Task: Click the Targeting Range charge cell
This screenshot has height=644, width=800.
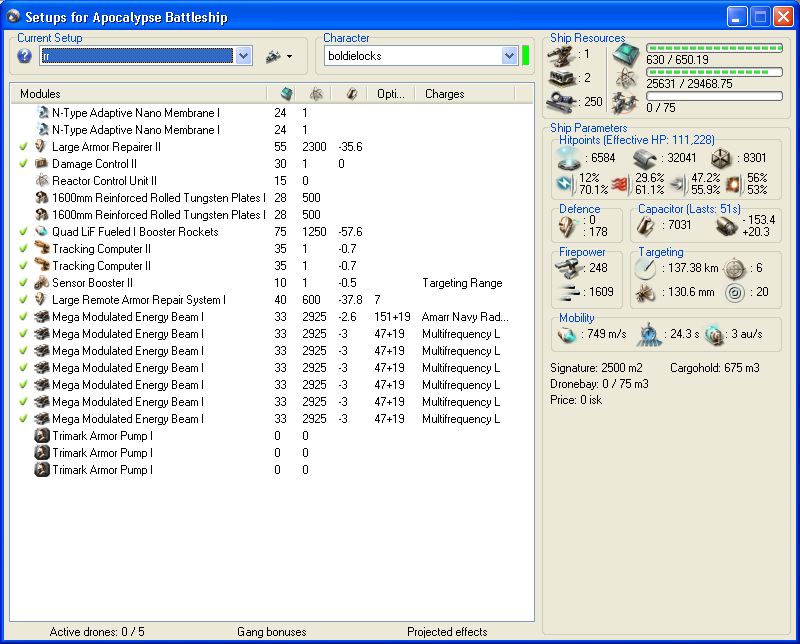Action: (x=462, y=283)
